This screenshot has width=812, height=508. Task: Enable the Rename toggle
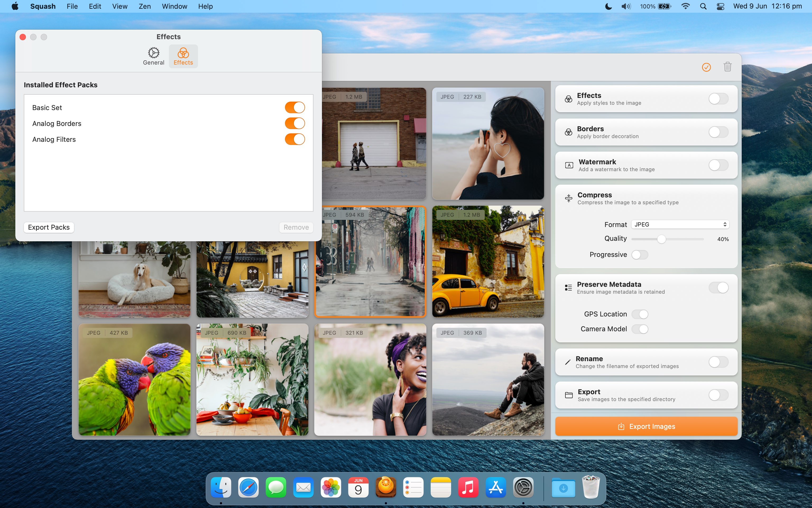pos(718,362)
